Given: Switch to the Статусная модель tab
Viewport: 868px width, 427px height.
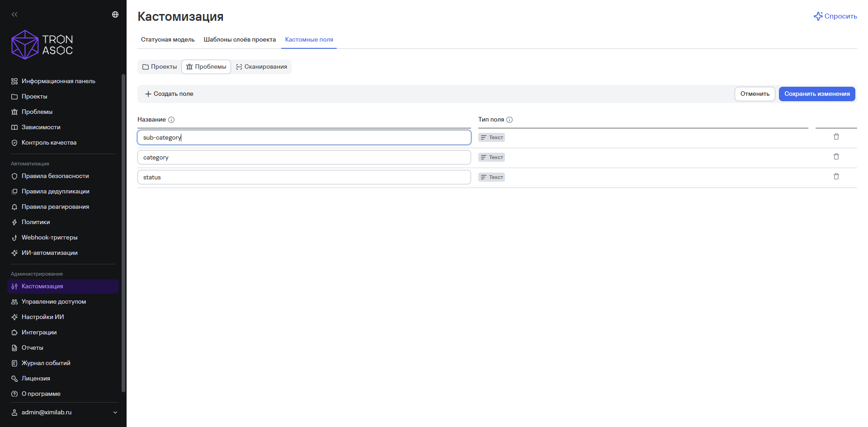Looking at the screenshot, I should pos(168,40).
